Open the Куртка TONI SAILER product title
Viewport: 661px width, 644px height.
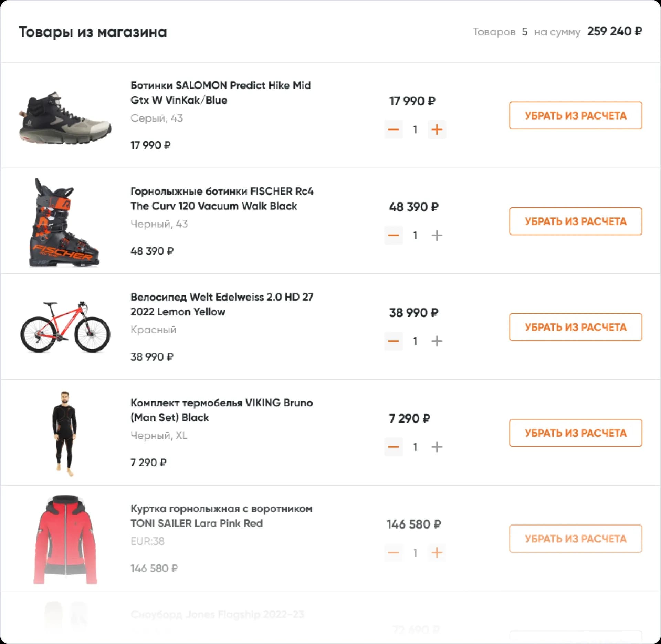(x=221, y=516)
